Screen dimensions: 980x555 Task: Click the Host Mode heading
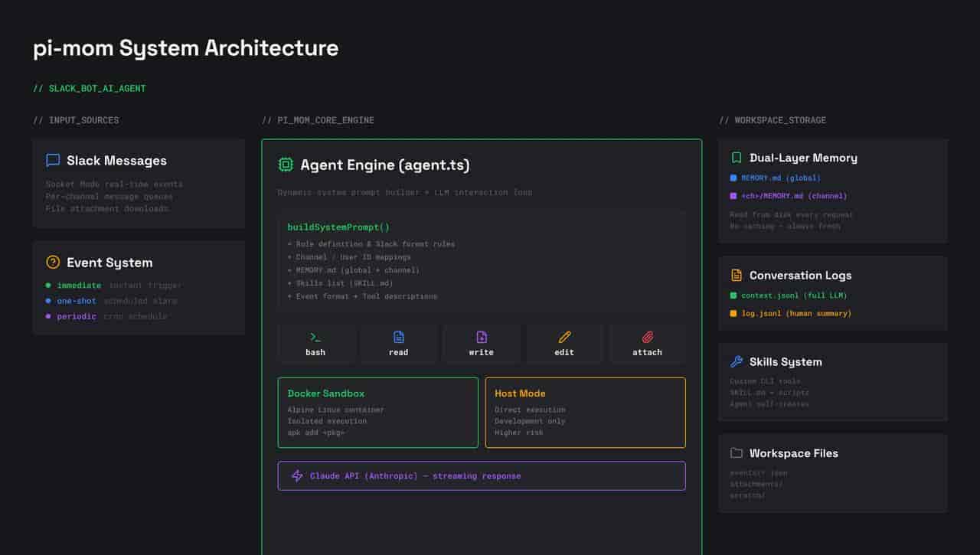520,393
